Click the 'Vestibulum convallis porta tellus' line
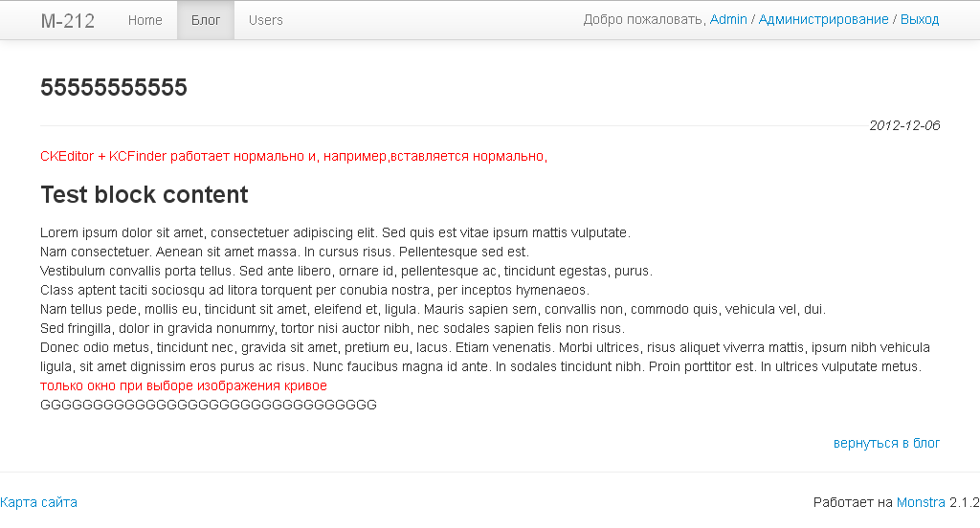 coord(346,272)
